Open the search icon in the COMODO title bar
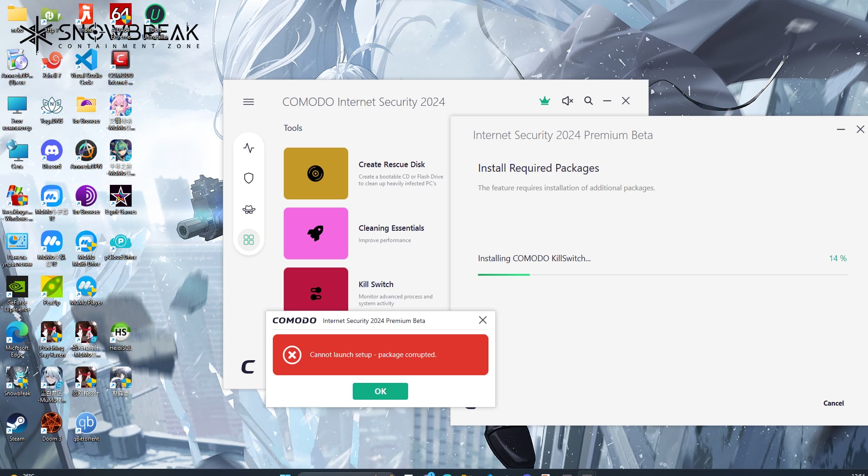868x476 pixels. click(588, 100)
